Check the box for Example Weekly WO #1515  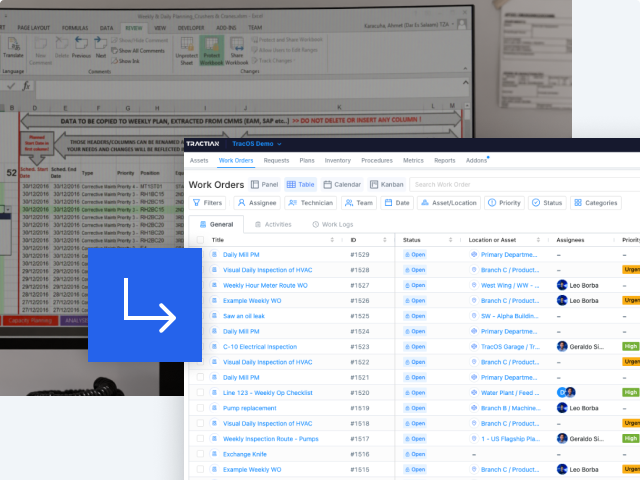[200, 469]
